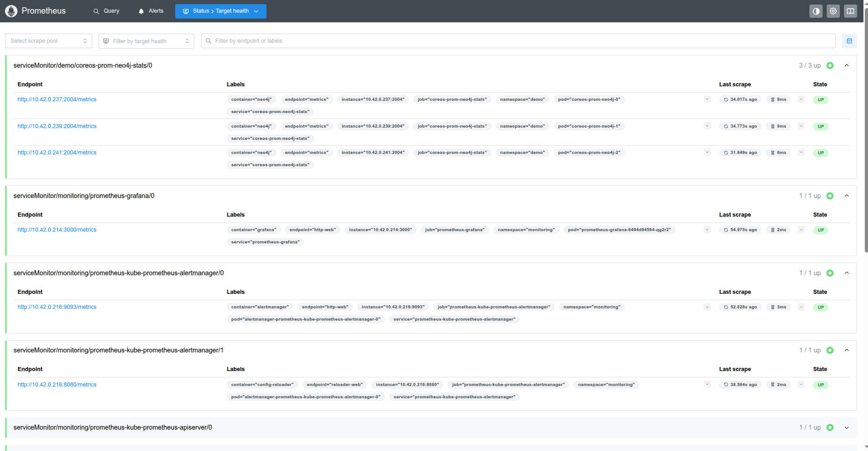Screen dimensions: 868x451
Task: Open endpoint link 10.42.0.241:2004/metrics
Action: click(x=57, y=153)
